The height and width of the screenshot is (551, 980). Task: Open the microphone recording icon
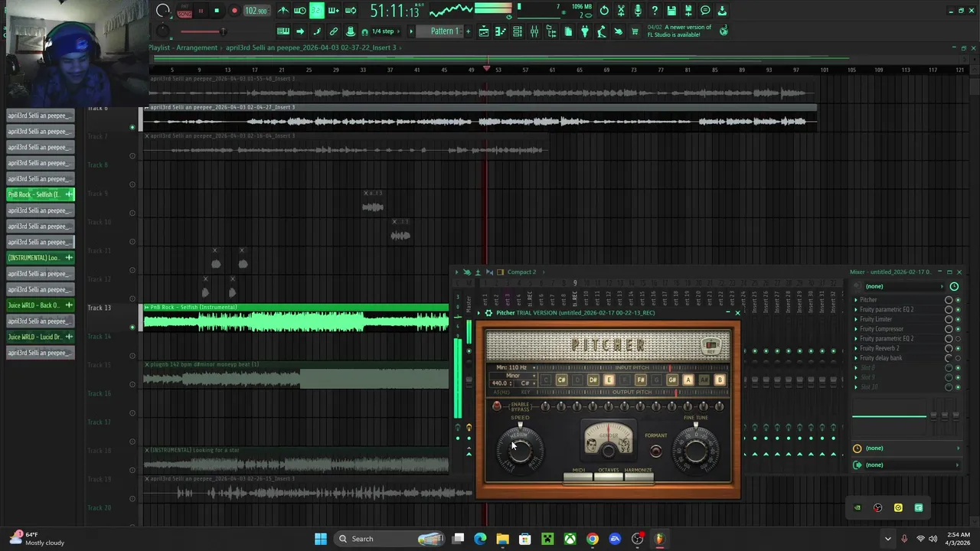pyautogui.click(x=638, y=11)
